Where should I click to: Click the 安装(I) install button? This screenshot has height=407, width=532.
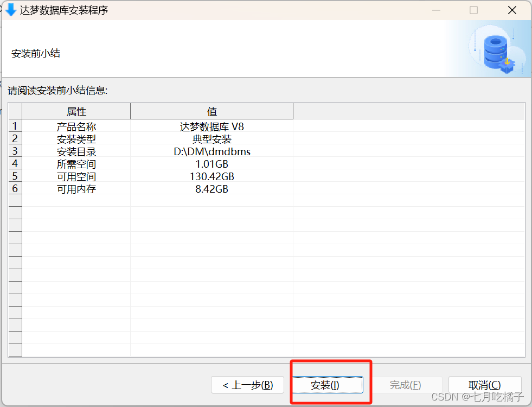[x=328, y=385]
